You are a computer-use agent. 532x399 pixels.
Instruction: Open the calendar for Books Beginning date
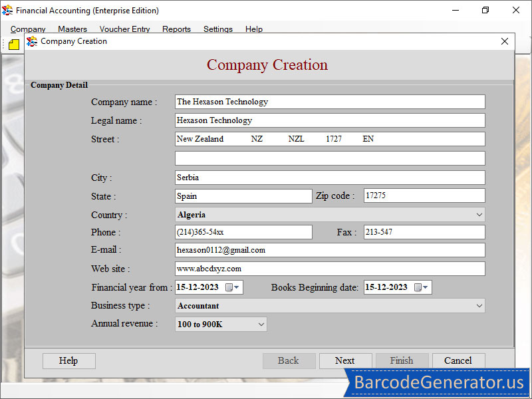[420, 287]
